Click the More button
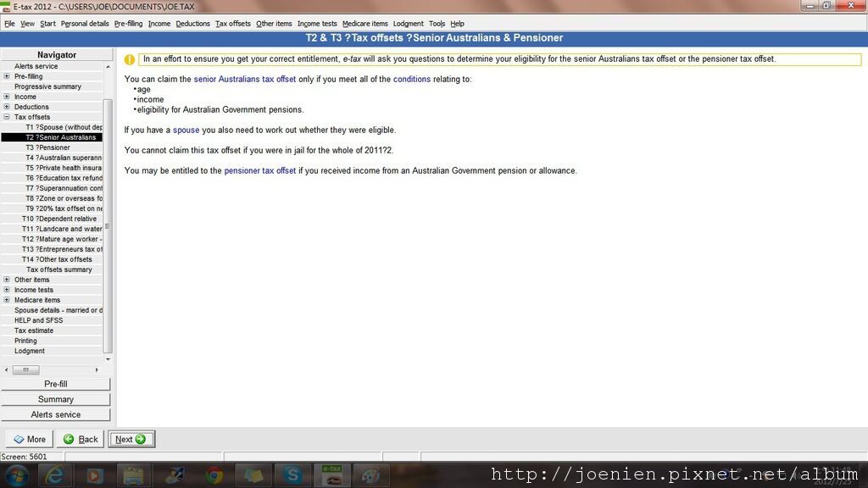 [x=30, y=440]
